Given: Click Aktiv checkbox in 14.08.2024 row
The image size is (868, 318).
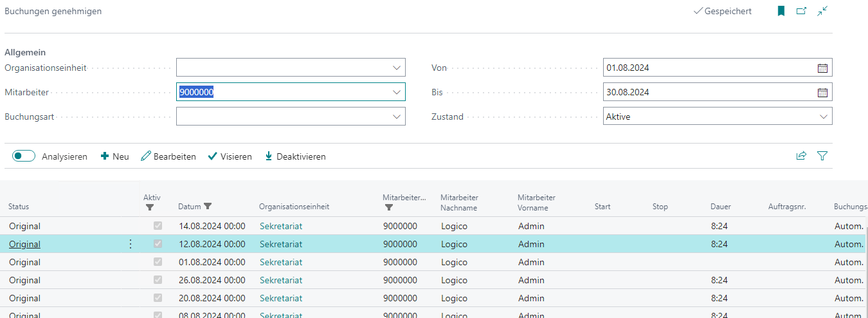Looking at the screenshot, I should click(x=158, y=226).
